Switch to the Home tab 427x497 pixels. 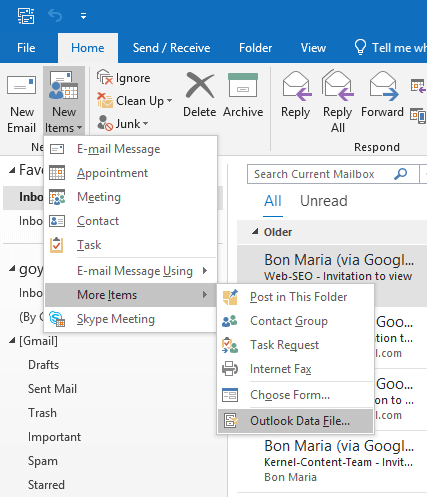tap(88, 48)
